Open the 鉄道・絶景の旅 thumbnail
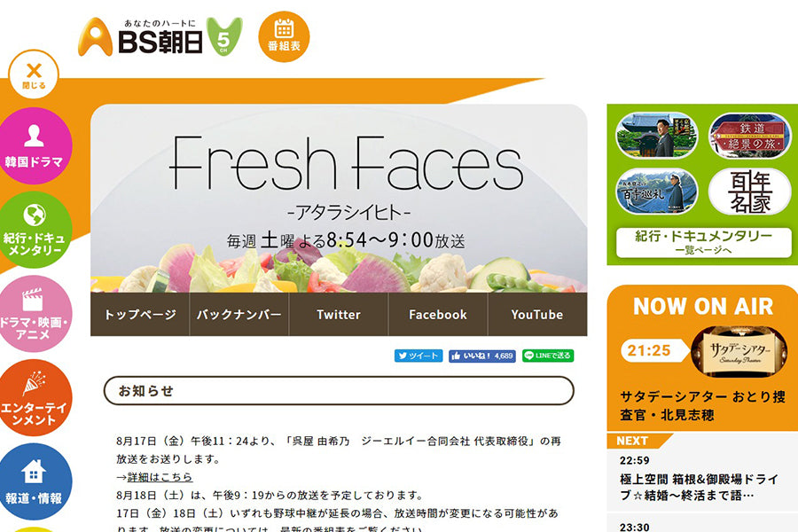The height and width of the screenshot is (532, 798). pos(750,137)
